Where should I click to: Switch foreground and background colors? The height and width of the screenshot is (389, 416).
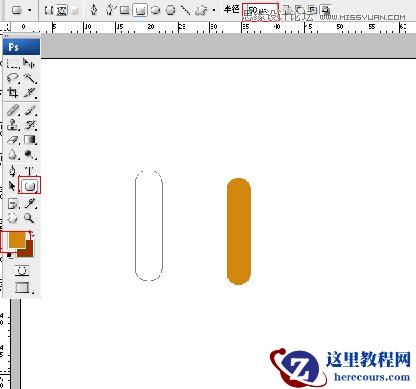point(32,234)
